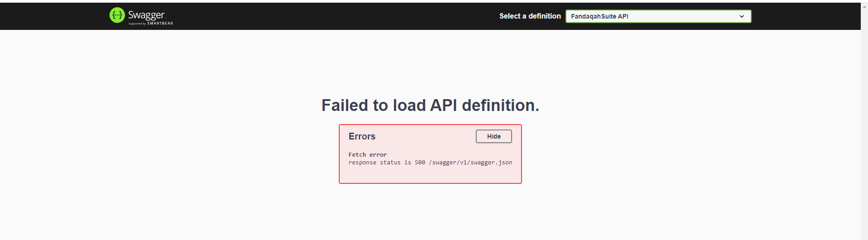Click the scrollbar up arrow

pos(864,7)
